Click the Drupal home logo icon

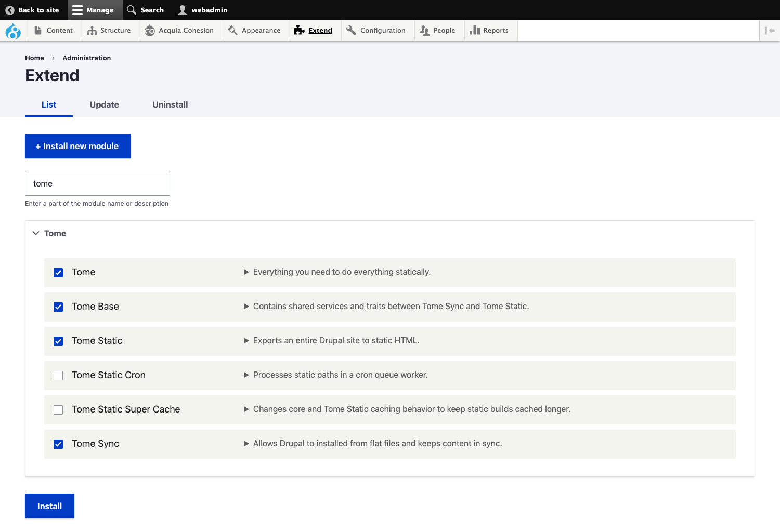[13, 31]
